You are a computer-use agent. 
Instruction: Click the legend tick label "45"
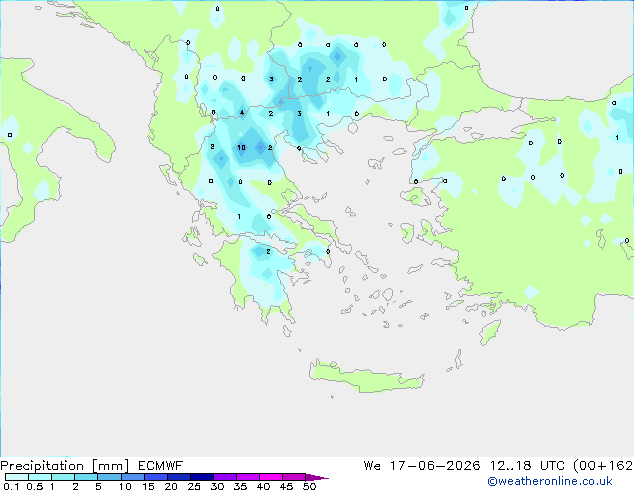286,486
